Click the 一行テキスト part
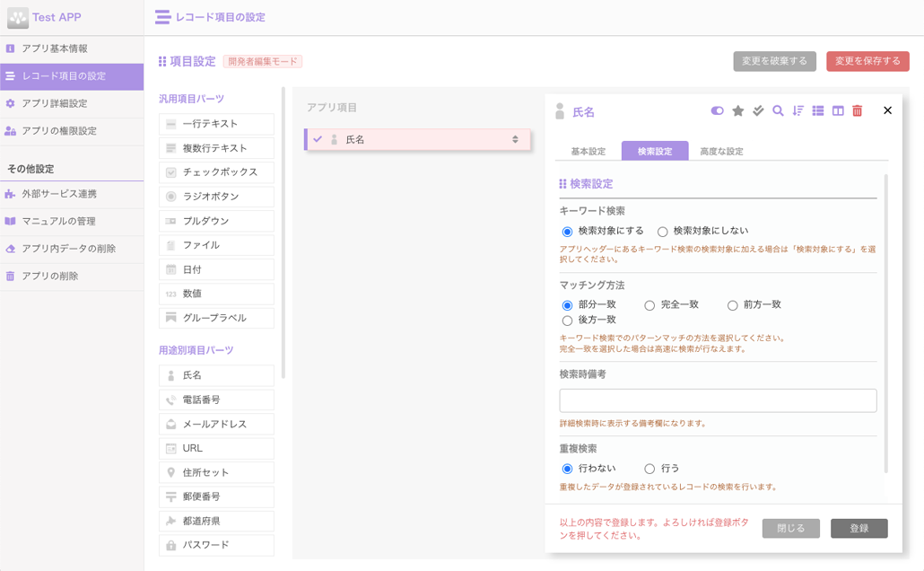Viewport: 924px width, 571px height. pyautogui.click(x=216, y=124)
